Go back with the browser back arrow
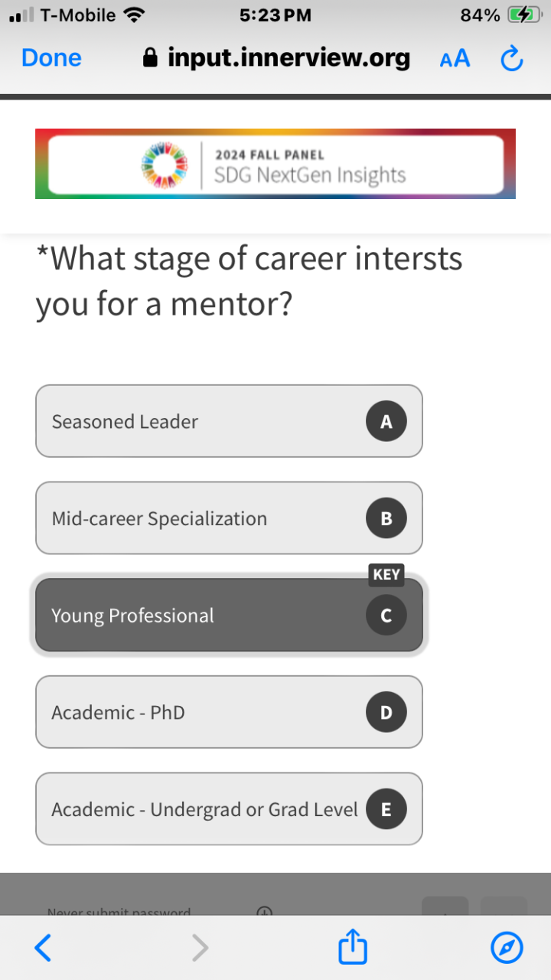Image resolution: width=551 pixels, height=980 pixels. (44, 948)
